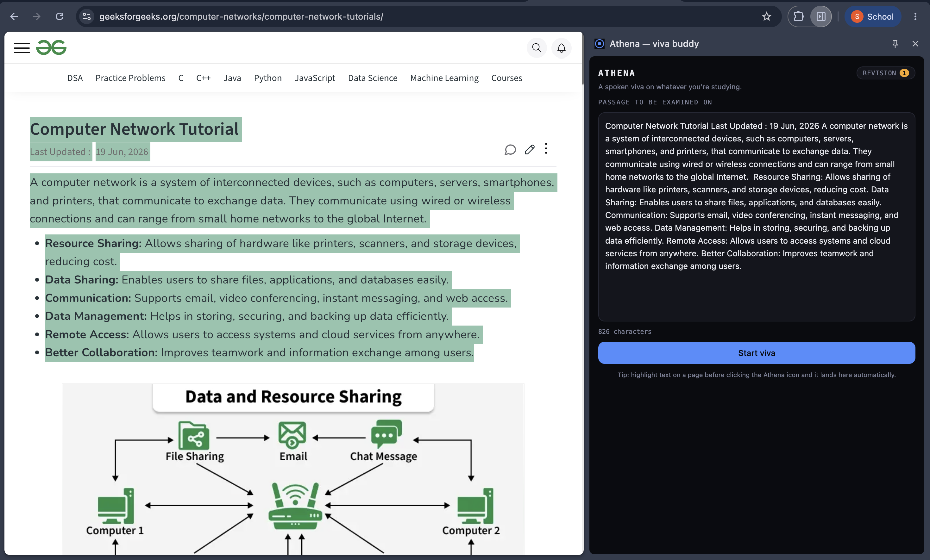930x560 pixels.
Task: Go back to the previous page
Action: coord(14,16)
